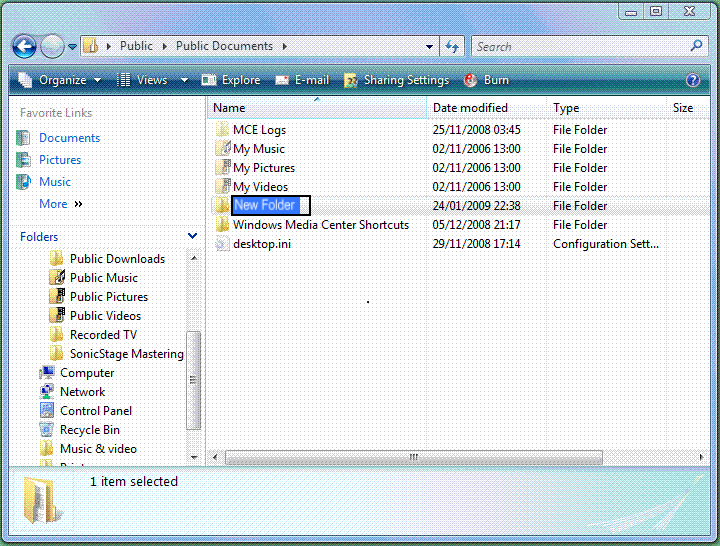Go back with the blue Back arrow
This screenshot has height=546, width=720.
pyautogui.click(x=24, y=46)
